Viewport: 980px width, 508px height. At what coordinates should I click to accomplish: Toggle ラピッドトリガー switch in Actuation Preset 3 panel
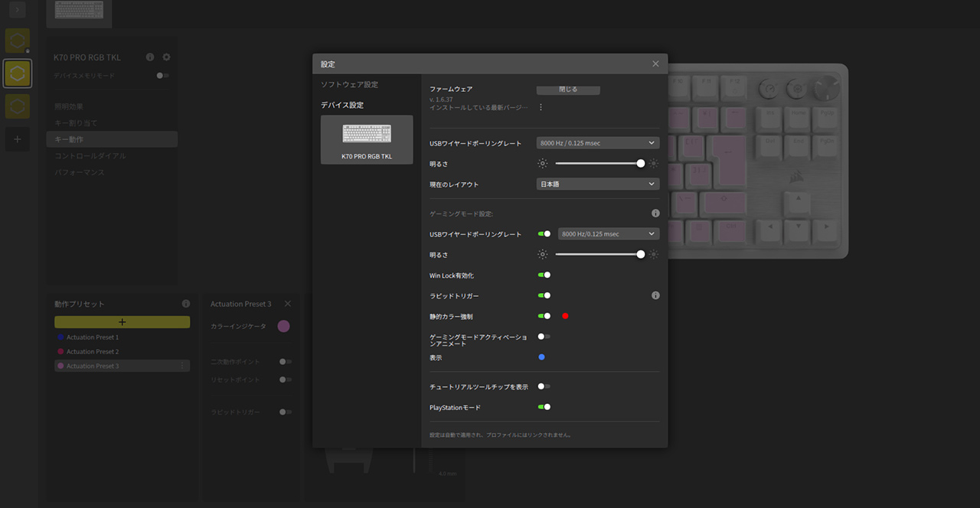tap(286, 412)
